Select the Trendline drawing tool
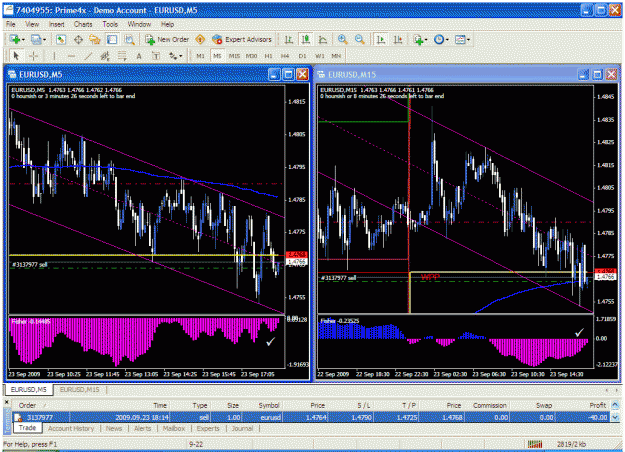The height and width of the screenshot is (452, 625). tap(88, 56)
